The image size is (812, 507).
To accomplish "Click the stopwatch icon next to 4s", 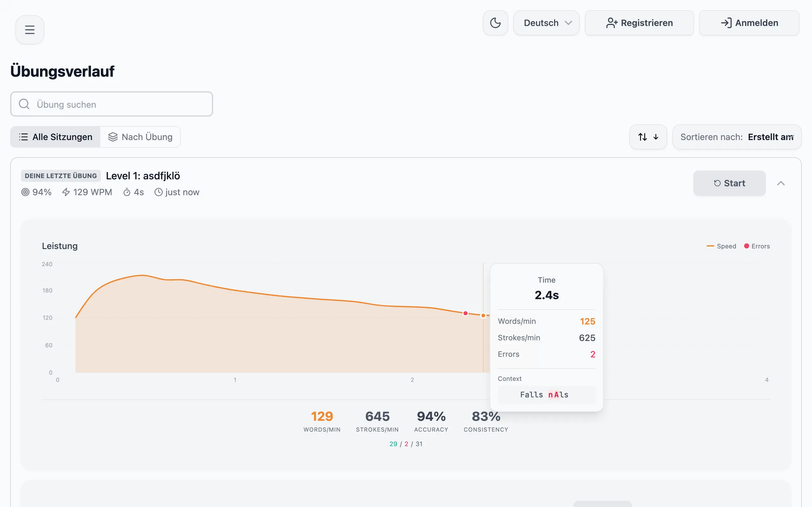I will coord(127,192).
